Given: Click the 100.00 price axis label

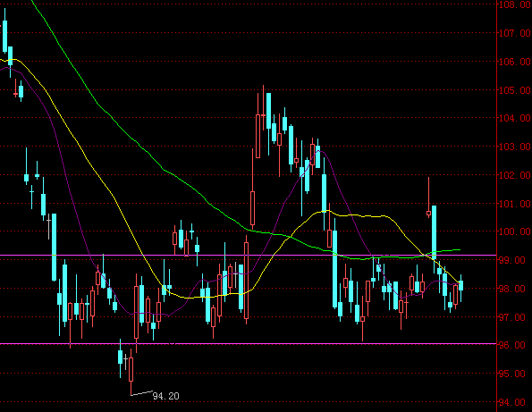Looking at the screenshot, I should pos(515,231).
